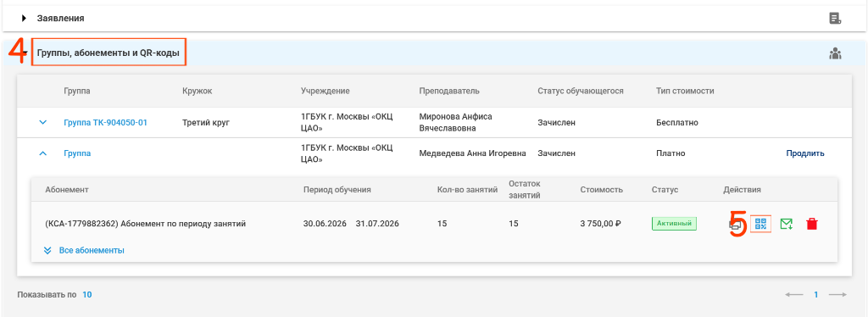Click the green envelope send icon
Screen dimensions: 868x317
[x=787, y=224]
